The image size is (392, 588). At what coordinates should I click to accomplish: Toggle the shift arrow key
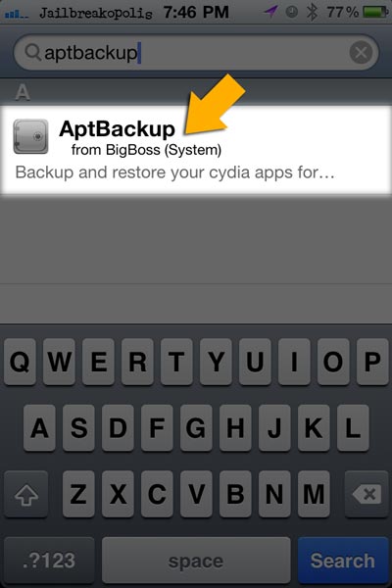25,494
